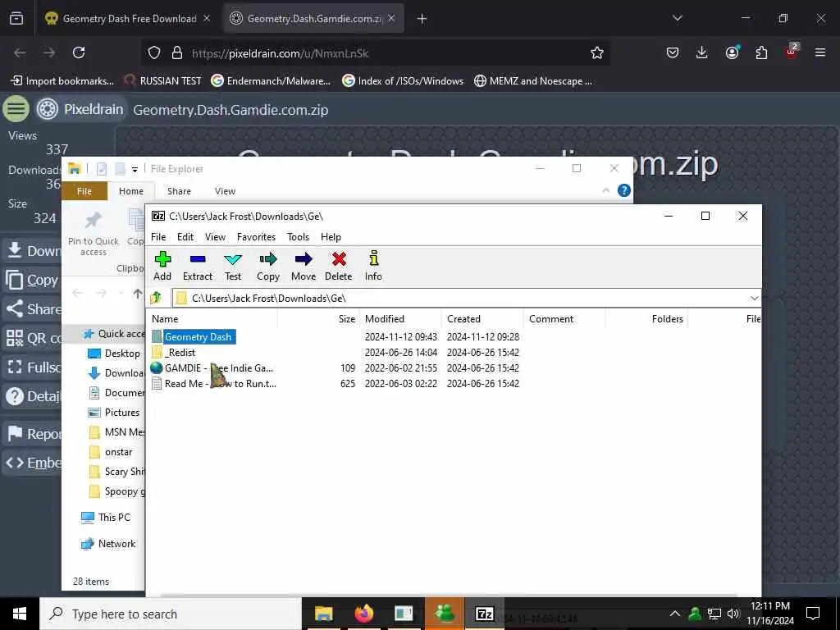
Task: Expand the 7-Zip address bar dropdown
Action: pyautogui.click(x=755, y=298)
